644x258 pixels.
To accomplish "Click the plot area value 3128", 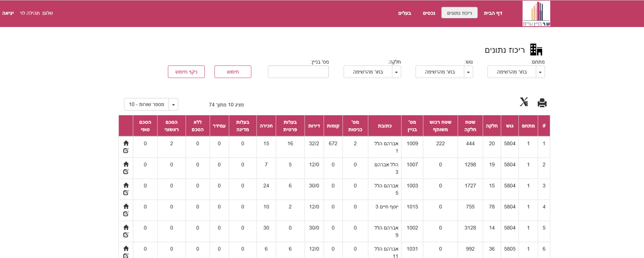I will [x=470, y=228].
